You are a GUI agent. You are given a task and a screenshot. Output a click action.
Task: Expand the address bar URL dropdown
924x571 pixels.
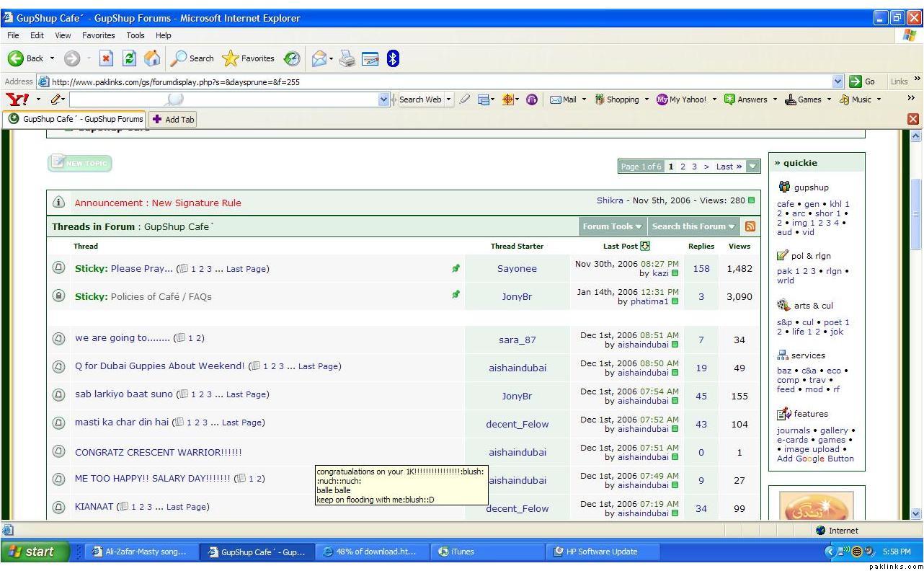pos(838,81)
